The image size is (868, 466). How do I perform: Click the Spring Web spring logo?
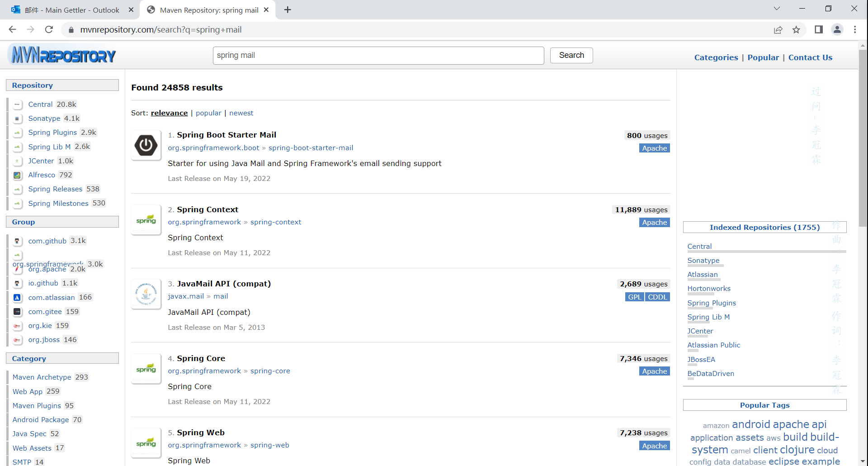tap(146, 443)
